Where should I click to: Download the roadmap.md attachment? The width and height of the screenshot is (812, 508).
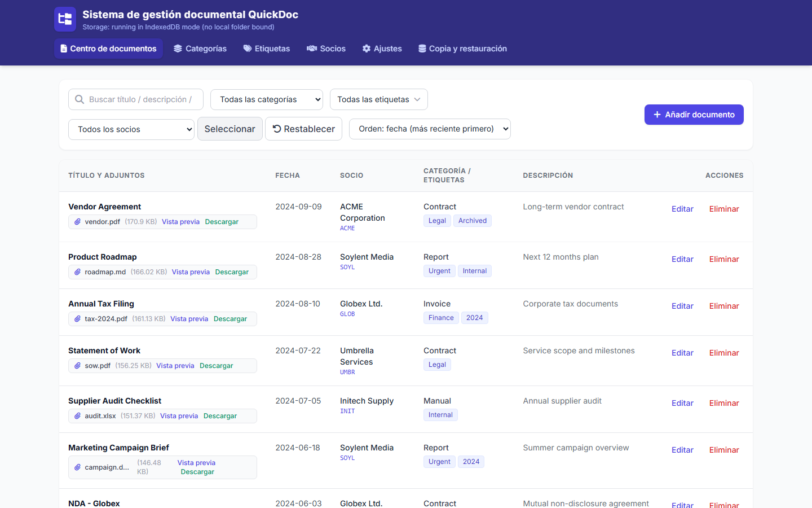tap(232, 272)
